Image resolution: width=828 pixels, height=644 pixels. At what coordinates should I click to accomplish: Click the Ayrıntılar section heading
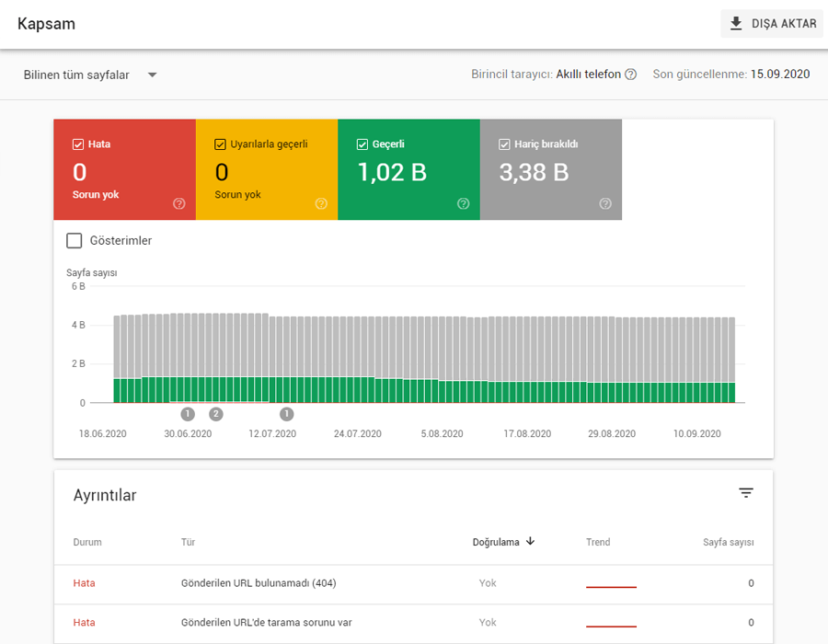pyautogui.click(x=105, y=495)
